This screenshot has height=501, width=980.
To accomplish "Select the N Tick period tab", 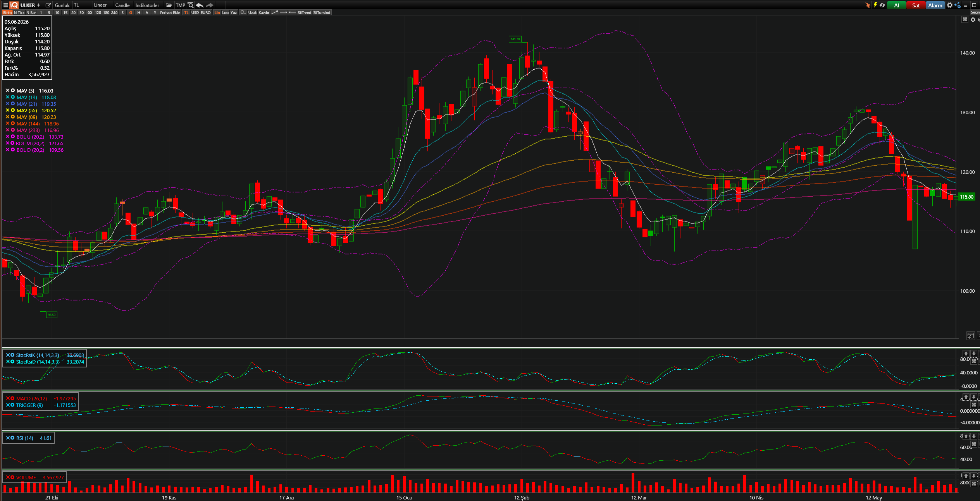I will pyautogui.click(x=19, y=12).
